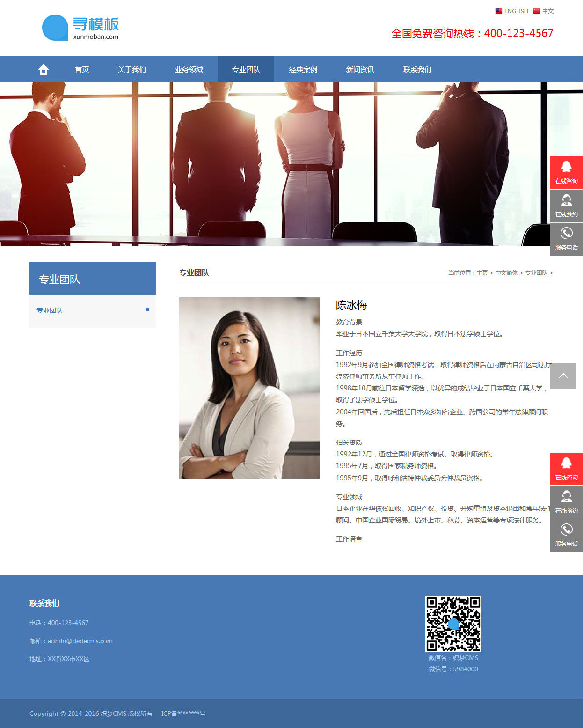Click the Copyright 织梦CMS 版权所有 text
Screen dimensions: 583x728
coord(91,713)
